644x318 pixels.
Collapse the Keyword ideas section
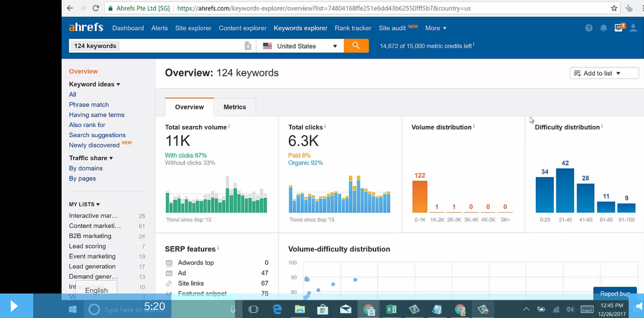94,84
